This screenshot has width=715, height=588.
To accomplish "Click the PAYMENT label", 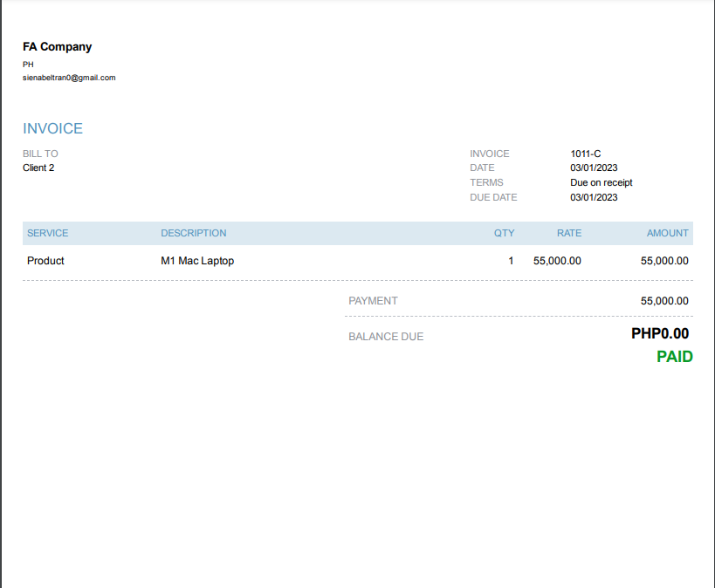I will click(373, 301).
